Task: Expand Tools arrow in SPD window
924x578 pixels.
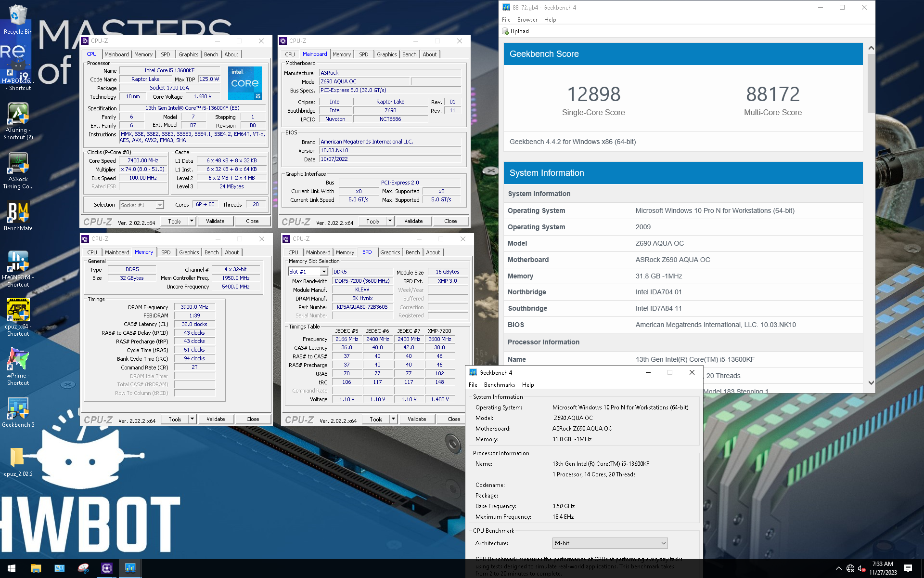Action: 393,419
